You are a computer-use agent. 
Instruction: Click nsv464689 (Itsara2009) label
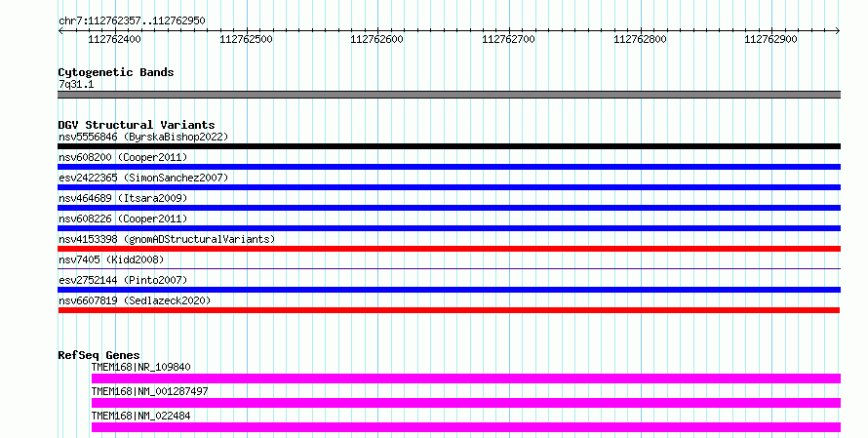[123, 198]
